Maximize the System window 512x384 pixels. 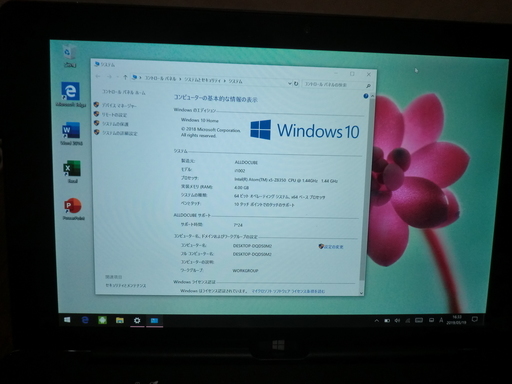point(352,74)
